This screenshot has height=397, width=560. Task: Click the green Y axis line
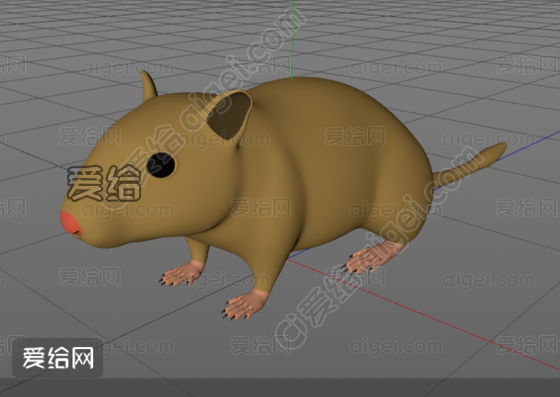pos(292,40)
